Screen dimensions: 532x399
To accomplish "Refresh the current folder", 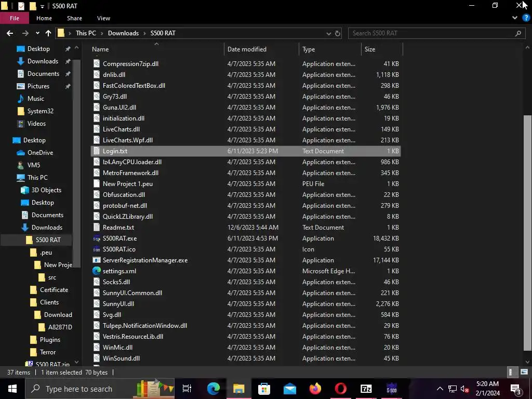I will [338, 34].
